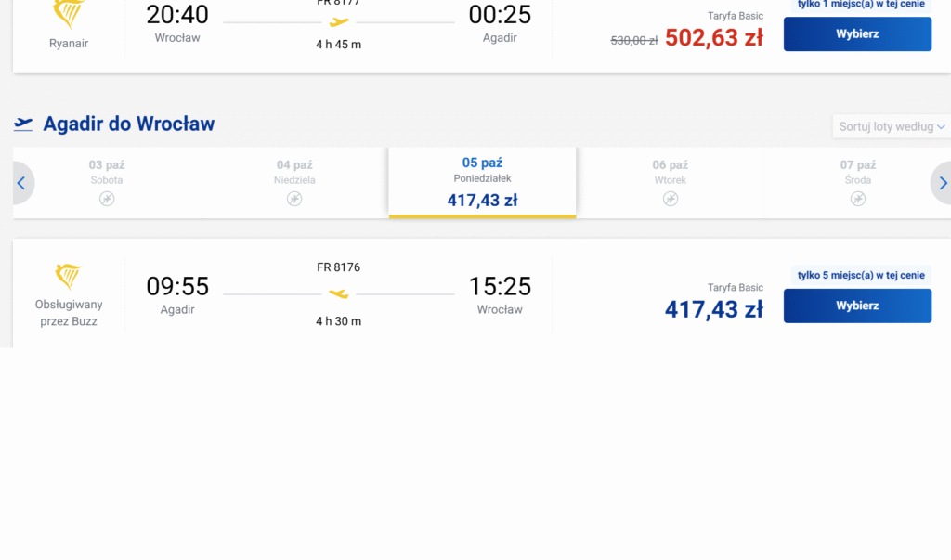Click no-flight icon under 06 paź Wtorek
The width and height of the screenshot is (951, 560).
coord(671,198)
